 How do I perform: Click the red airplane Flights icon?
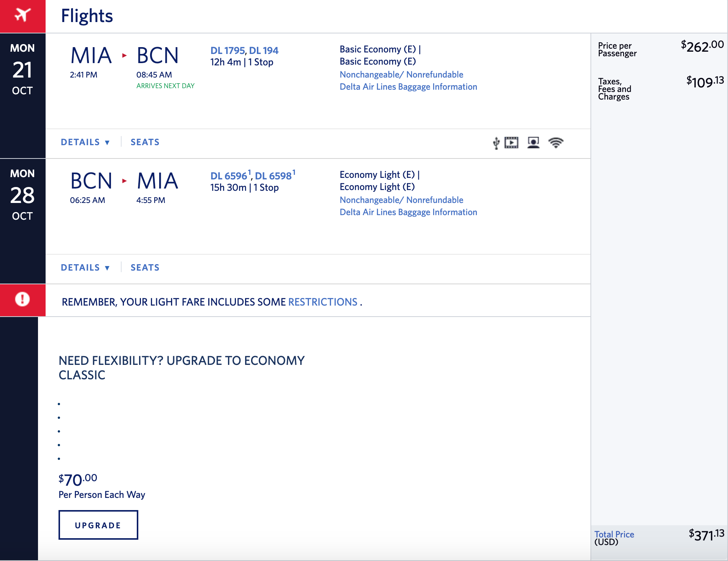(x=22, y=16)
